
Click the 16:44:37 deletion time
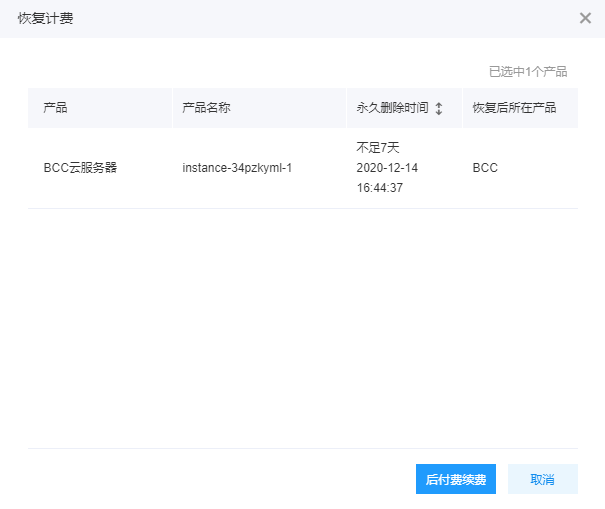click(x=379, y=188)
